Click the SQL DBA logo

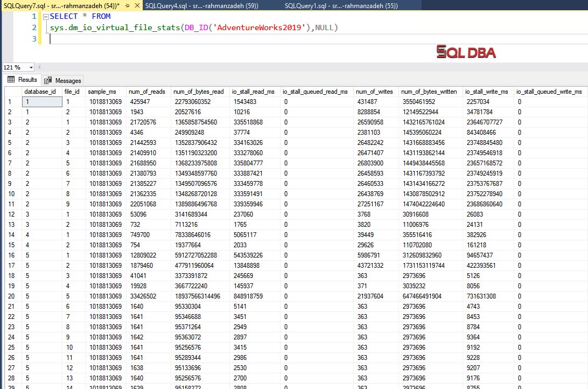[x=466, y=53]
